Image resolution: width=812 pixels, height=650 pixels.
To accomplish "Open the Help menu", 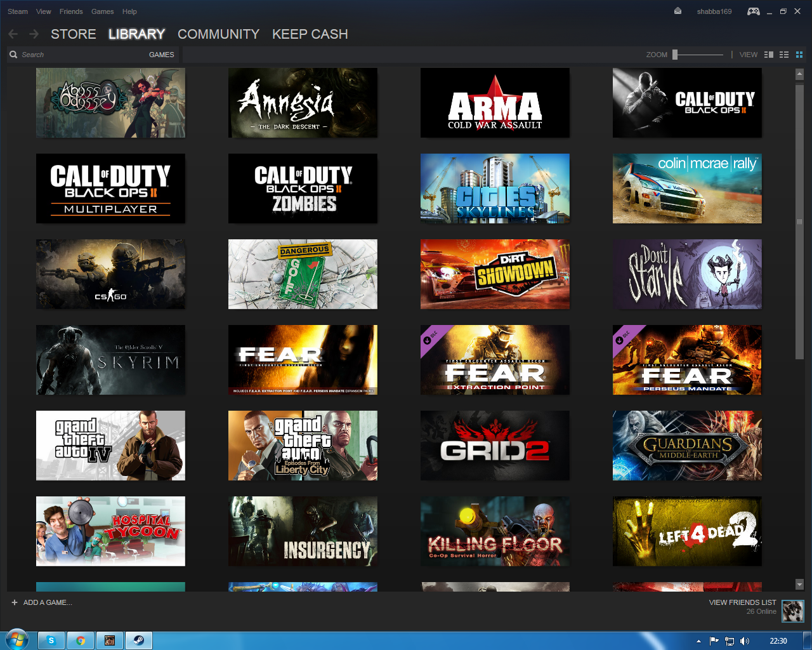I will (129, 11).
